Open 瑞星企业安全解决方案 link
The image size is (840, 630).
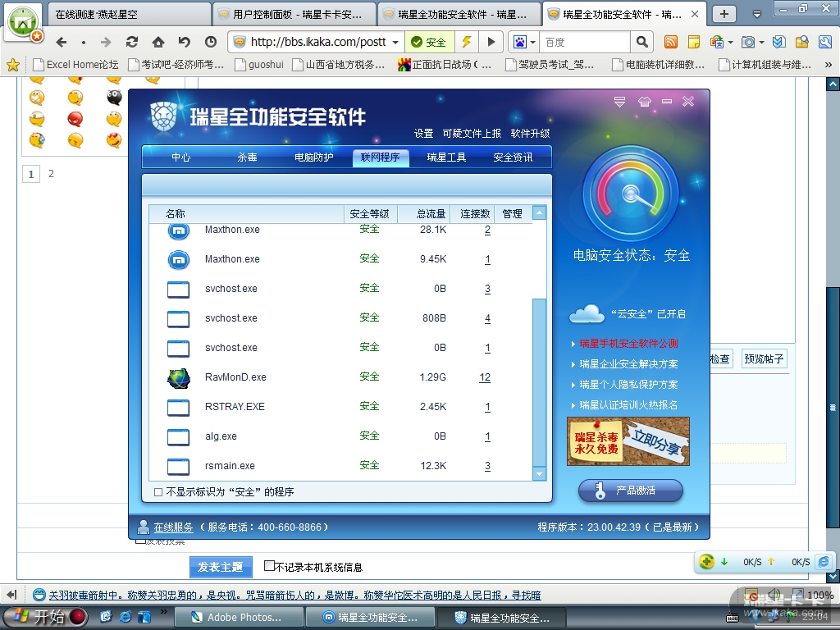(628, 363)
